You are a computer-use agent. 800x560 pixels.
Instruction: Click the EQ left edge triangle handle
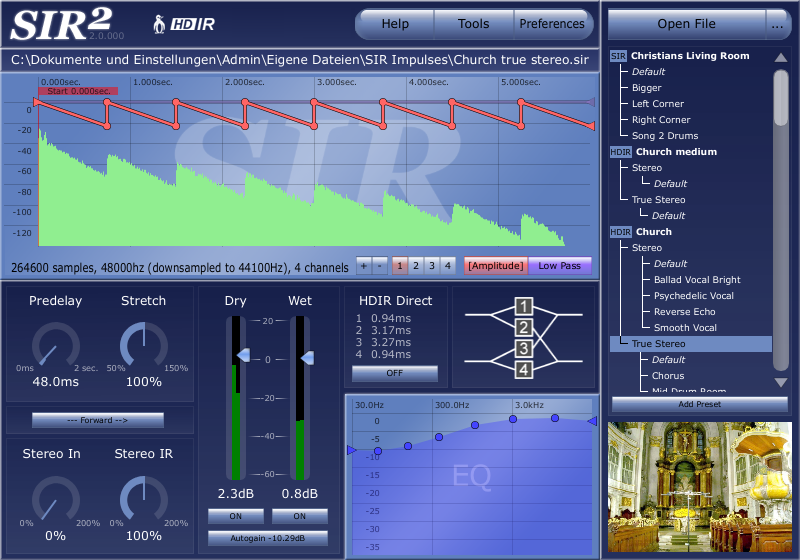(352, 450)
